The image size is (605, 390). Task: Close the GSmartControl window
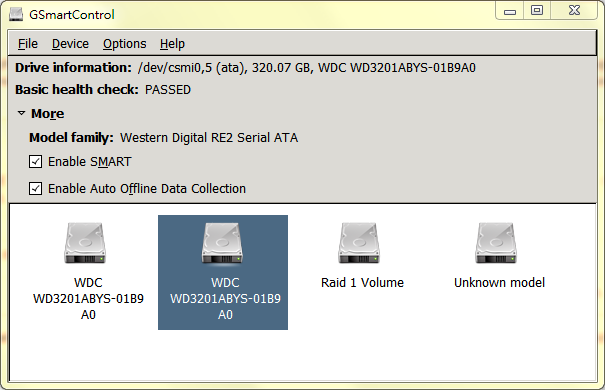click(x=574, y=10)
